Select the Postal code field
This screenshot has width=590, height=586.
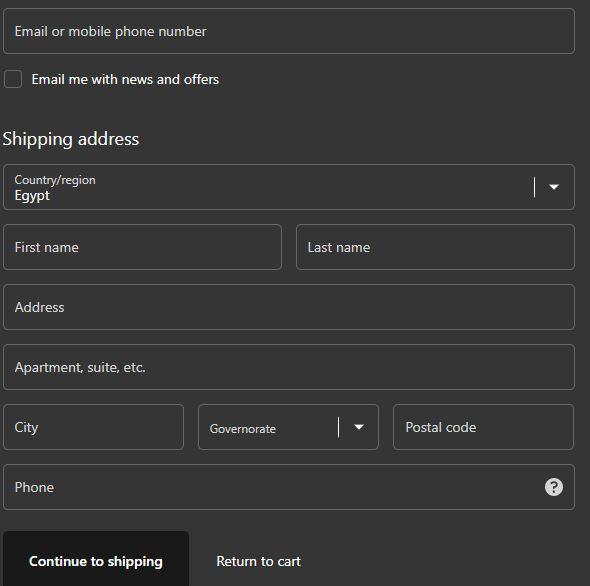[484, 427]
